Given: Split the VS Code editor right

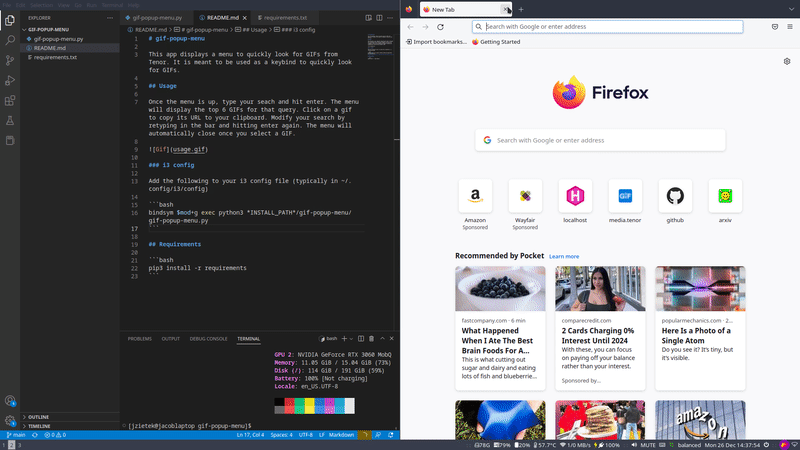Looking at the screenshot, I should pyautogui.click(x=379, y=18).
